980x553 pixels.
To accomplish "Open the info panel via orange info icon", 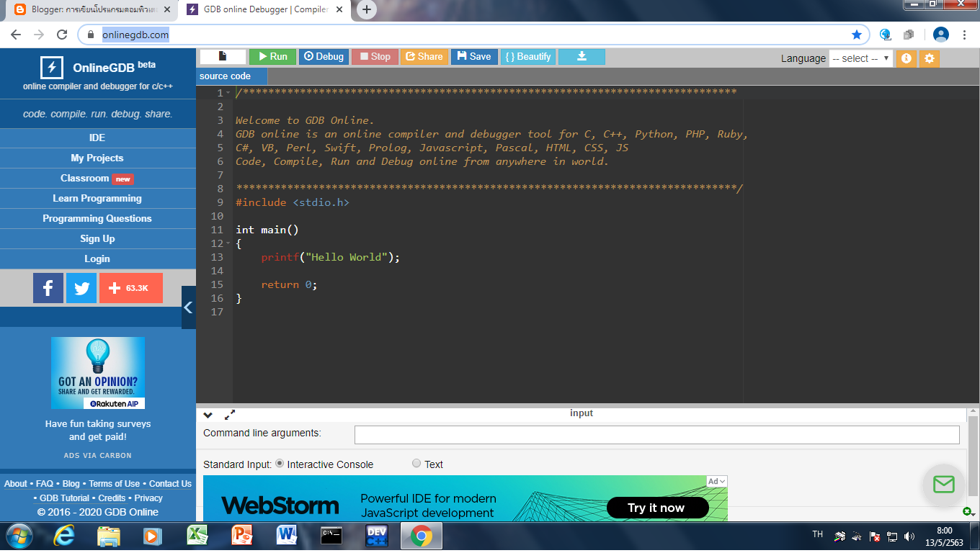I will 906,58.
